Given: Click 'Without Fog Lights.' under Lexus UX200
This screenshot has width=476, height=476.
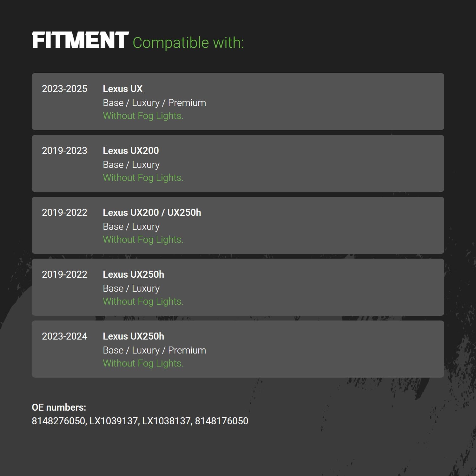Looking at the screenshot, I should 143,178.
